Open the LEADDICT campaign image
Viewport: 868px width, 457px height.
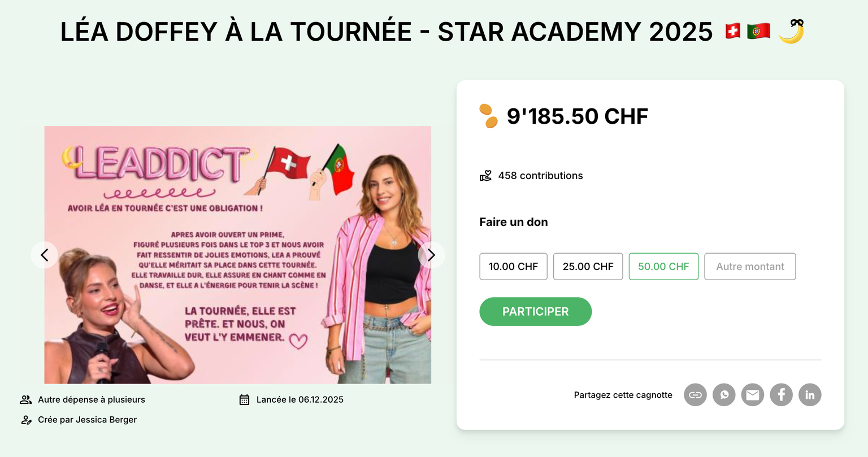point(237,255)
